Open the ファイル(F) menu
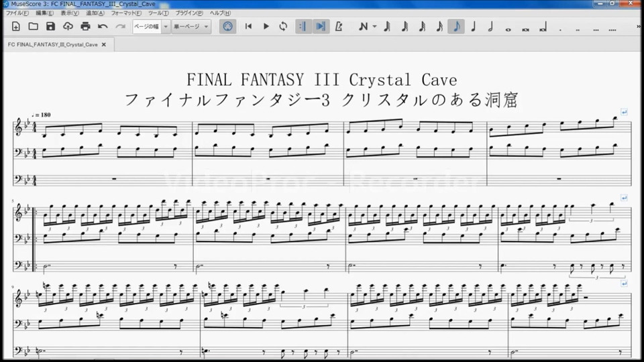Screen dimensions: 644x362 coord(17,13)
